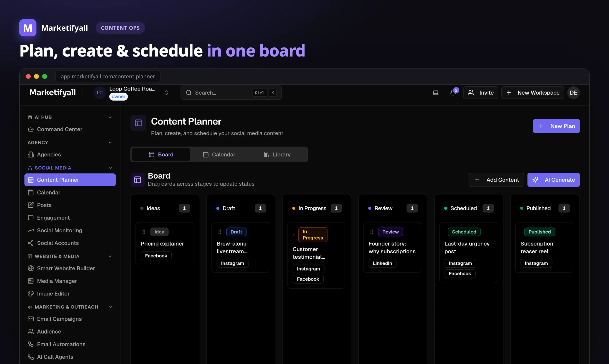Switch to the Board tab
The width and height of the screenshot is (609, 364).
pos(161,154)
